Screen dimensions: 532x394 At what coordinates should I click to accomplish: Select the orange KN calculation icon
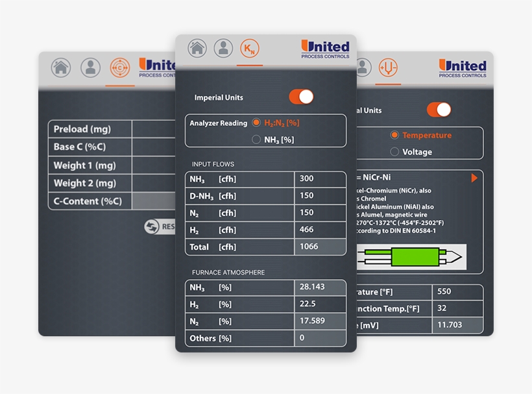click(250, 47)
